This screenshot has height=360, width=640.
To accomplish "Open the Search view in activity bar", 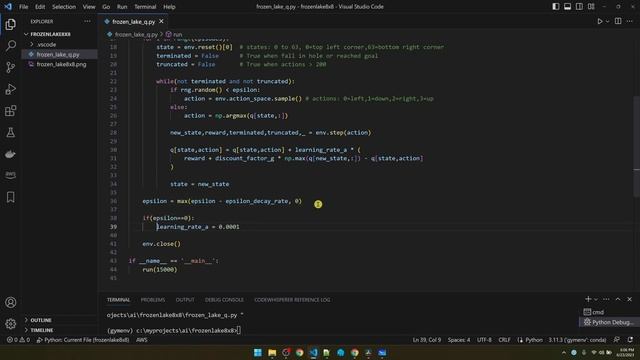I will (11, 45).
